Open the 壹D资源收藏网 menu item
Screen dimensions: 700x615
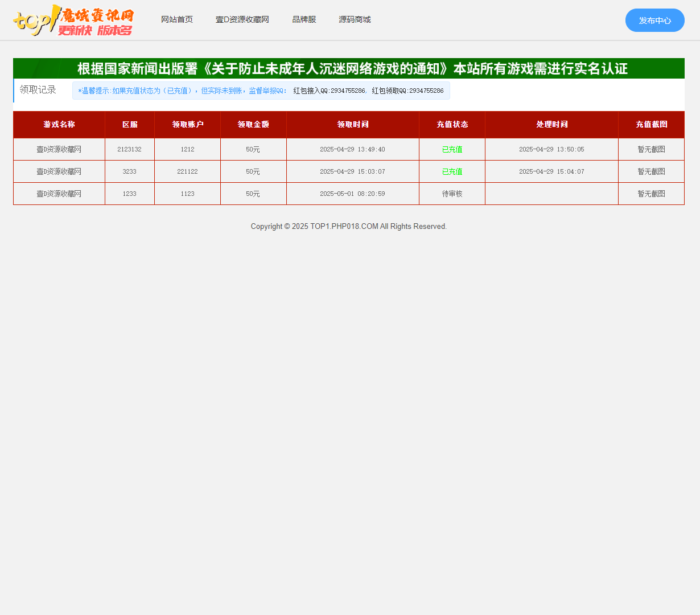click(x=242, y=20)
